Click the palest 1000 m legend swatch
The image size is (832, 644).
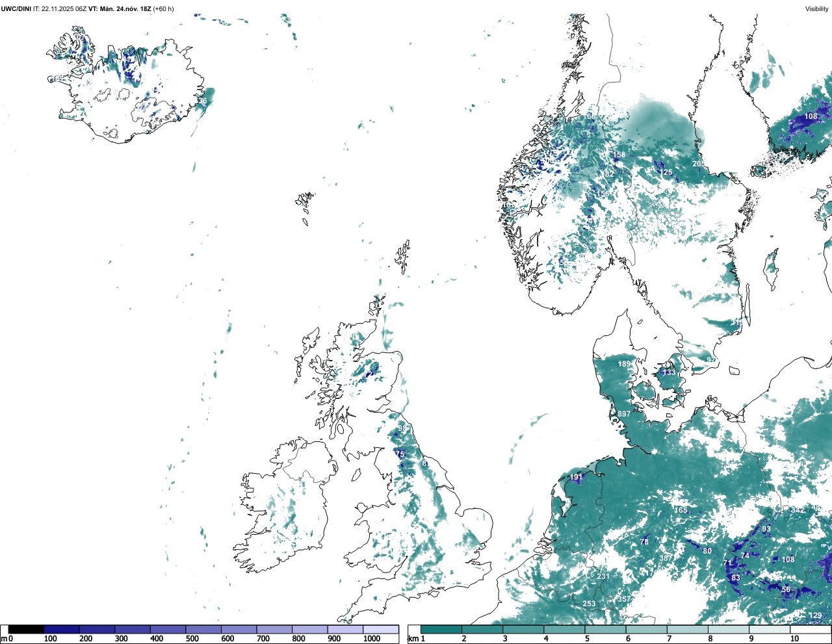point(381,629)
